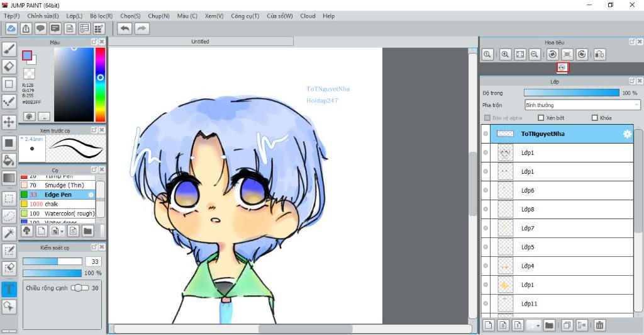Select the rectangular Selection tool
The width and height of the screenshot is (644, 335).
point(9,199)
